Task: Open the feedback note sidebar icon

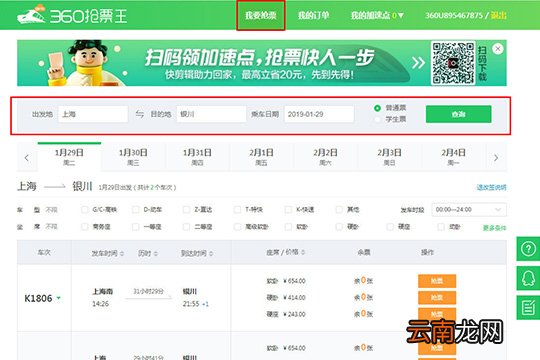Action: coord(528,307)
